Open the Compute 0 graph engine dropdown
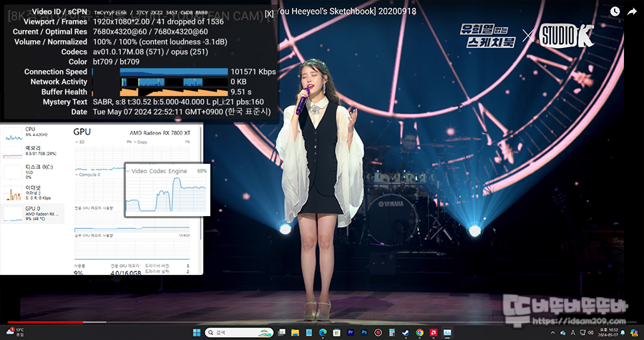The image size is (644, 340). [x=88, y=175]
